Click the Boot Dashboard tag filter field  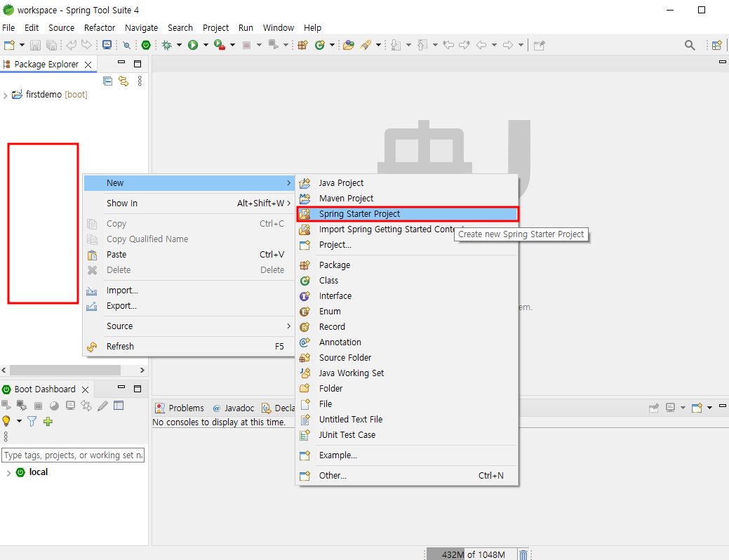coord(73,455)
